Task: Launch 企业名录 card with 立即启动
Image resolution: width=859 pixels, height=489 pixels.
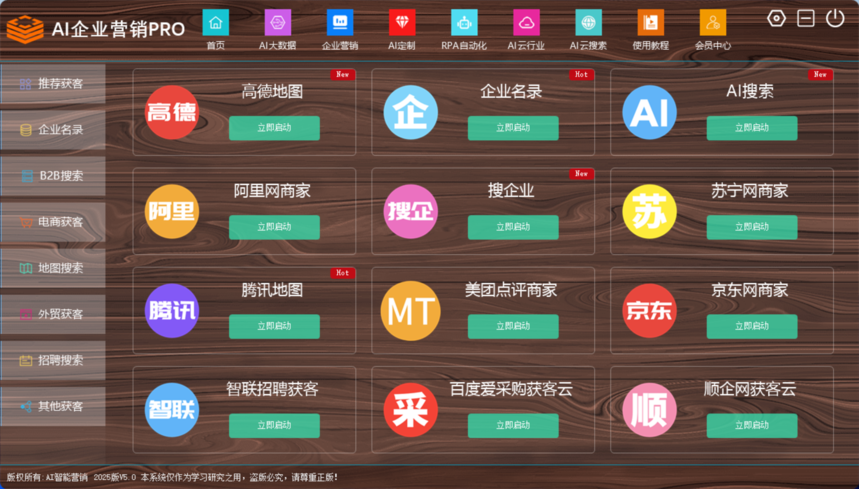Action: pyautogui.click(x=513, y=128)
